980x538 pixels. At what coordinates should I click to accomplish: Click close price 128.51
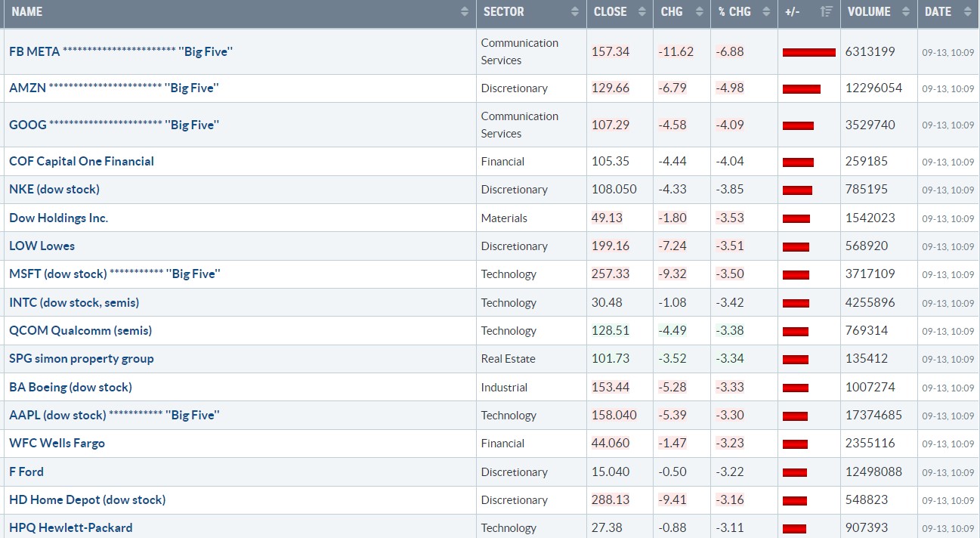[611, 330]
